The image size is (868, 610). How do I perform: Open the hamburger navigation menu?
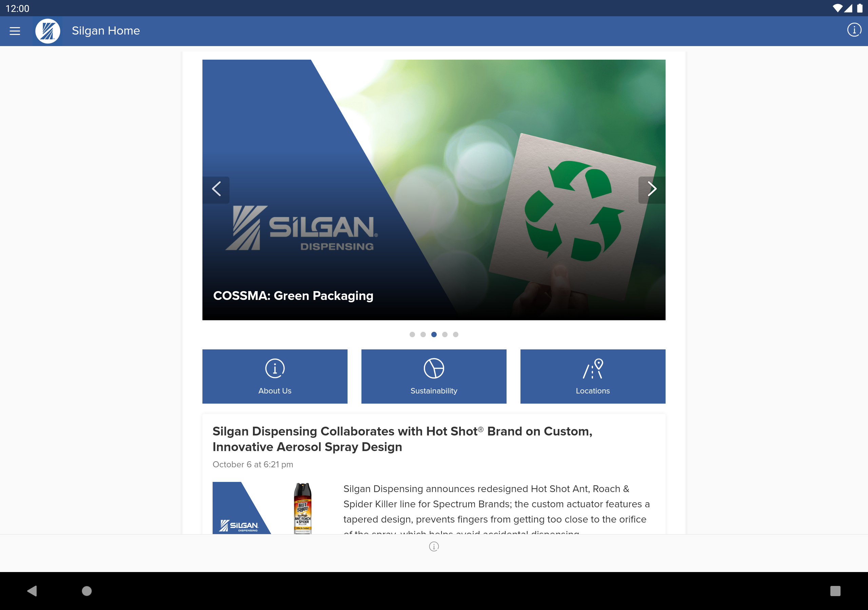point(15,31)
